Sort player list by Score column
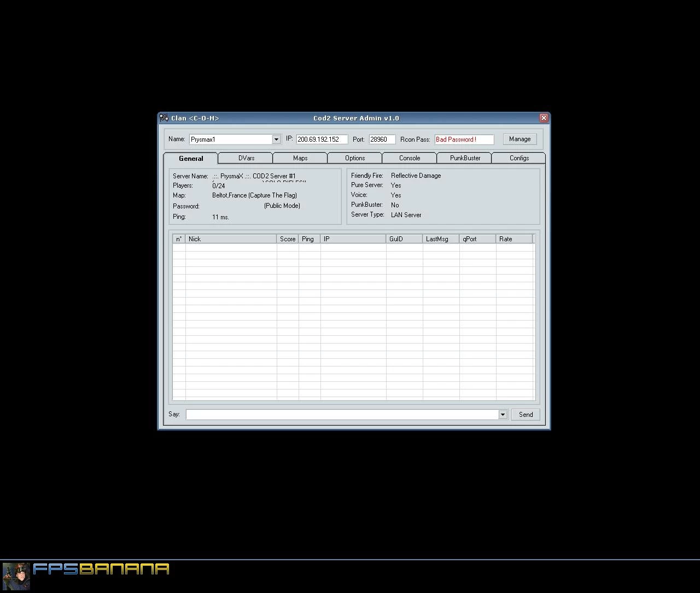Viewport: 700px width, 593px height. pyautogui.click(x=288, y=239)
